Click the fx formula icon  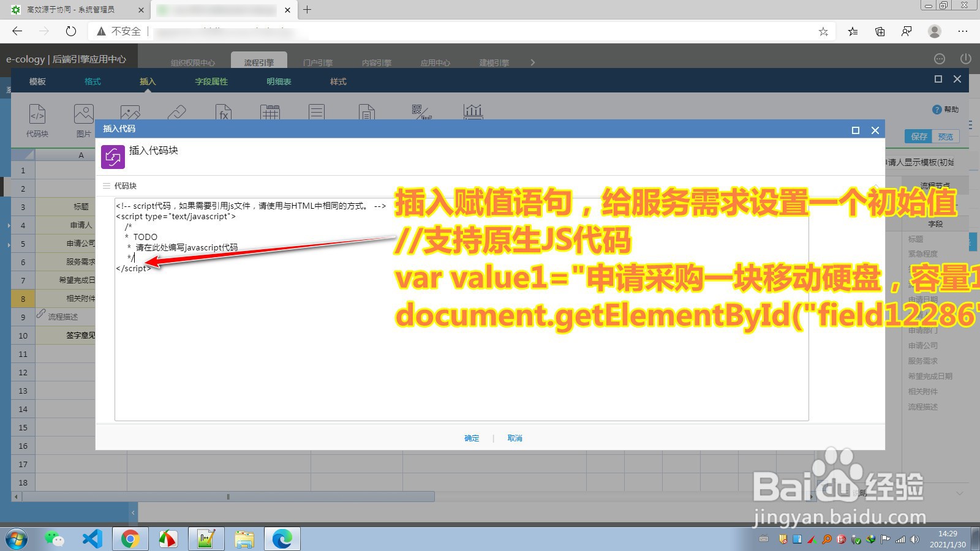pos(224,113)
